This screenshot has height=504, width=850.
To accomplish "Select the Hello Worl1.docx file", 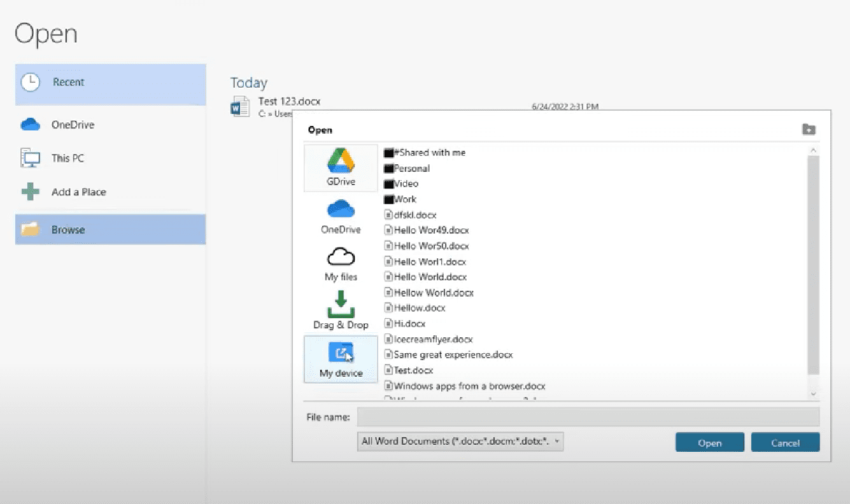I will (425, 262).
